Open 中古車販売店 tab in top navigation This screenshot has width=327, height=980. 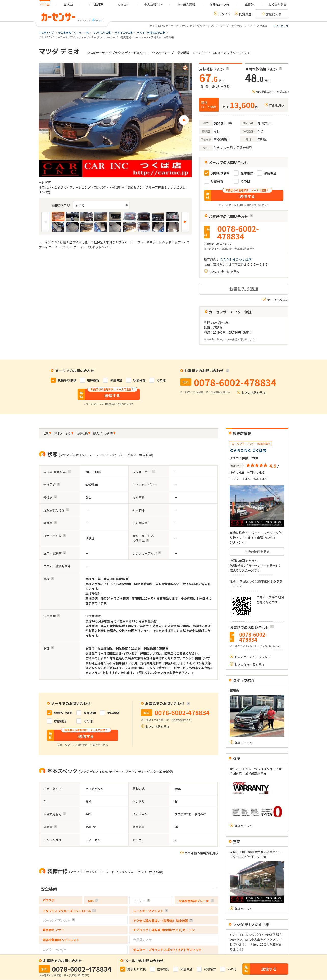pos(153,5)
